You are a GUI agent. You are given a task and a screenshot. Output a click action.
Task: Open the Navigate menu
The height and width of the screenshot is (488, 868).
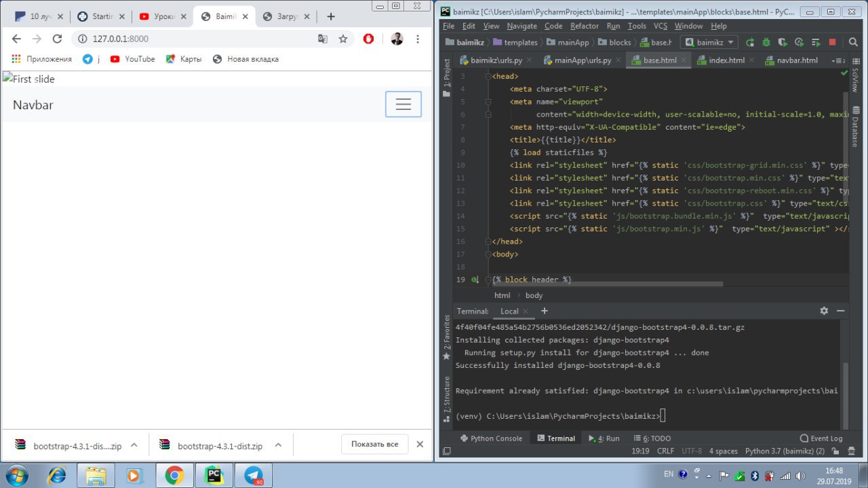[x=521, y=26]
